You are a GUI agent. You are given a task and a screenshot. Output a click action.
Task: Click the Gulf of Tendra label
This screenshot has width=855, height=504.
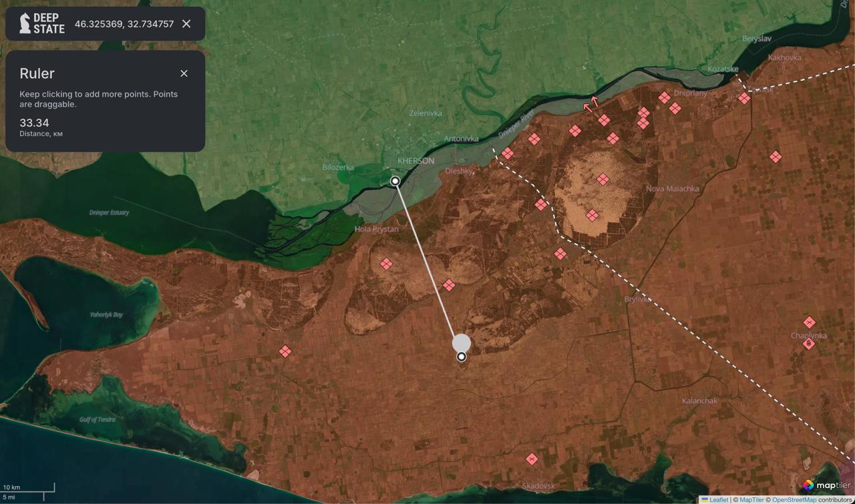98,419
